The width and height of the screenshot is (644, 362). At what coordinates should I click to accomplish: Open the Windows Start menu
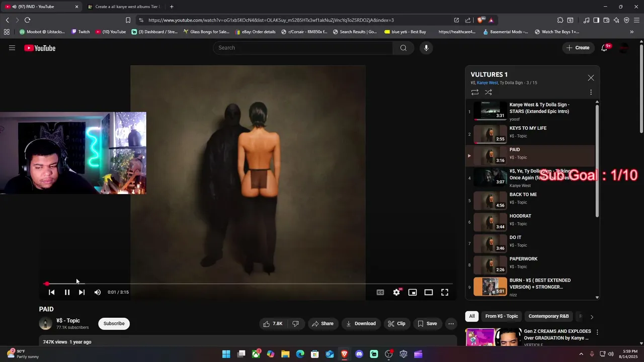tap(226, 354)
